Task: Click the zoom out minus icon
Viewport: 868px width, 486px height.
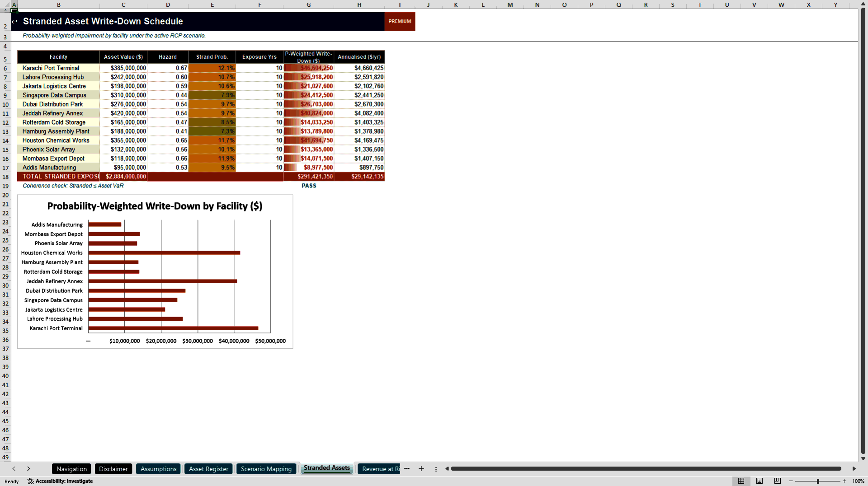Action: coord(791,481)
